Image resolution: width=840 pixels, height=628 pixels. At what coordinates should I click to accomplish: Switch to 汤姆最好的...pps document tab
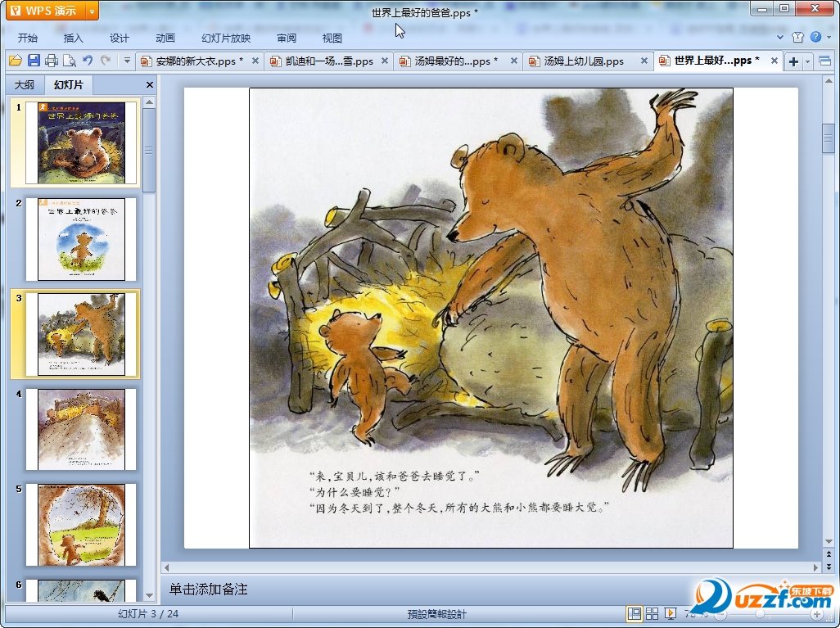pos(456,61)
